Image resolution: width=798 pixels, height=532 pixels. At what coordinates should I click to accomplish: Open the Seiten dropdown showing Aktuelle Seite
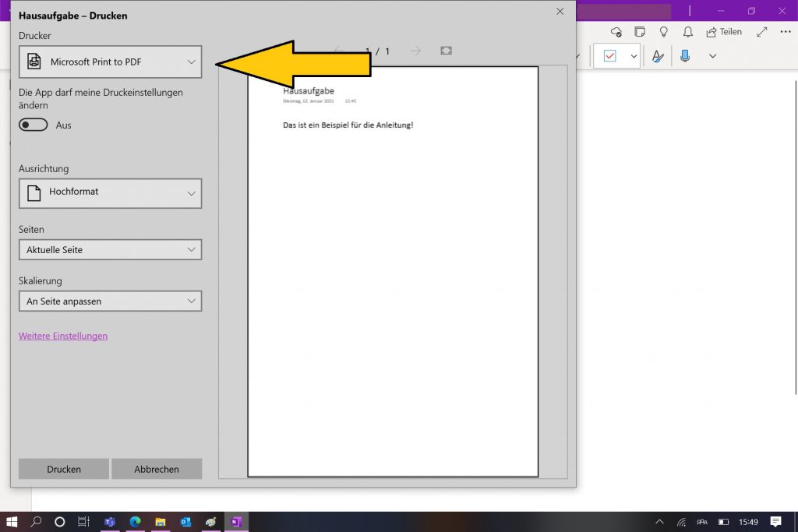pyautogui.click(x=110, y=250)
